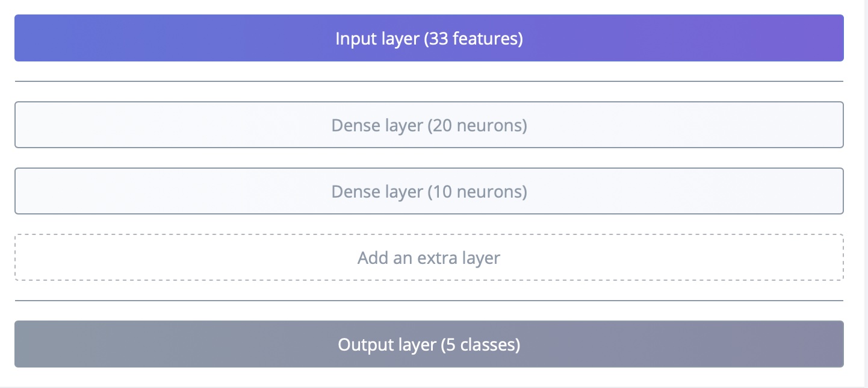Inspect the input layer with 33 features
Screen dimensions: 868x388
429,39
